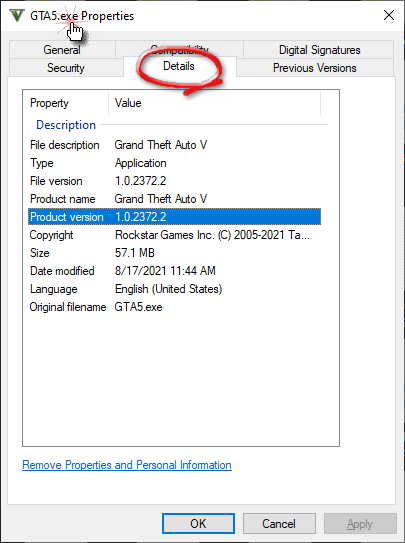The height and width of the screenshot is (543, 405).
Task: Switch to the General tab
Action: click(62, 50)
